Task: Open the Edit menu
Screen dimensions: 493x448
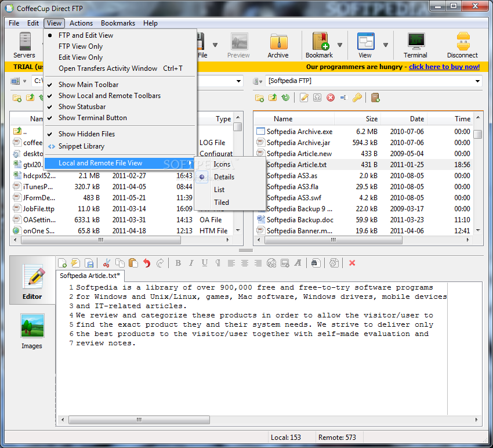Action: tap(32, 23)
